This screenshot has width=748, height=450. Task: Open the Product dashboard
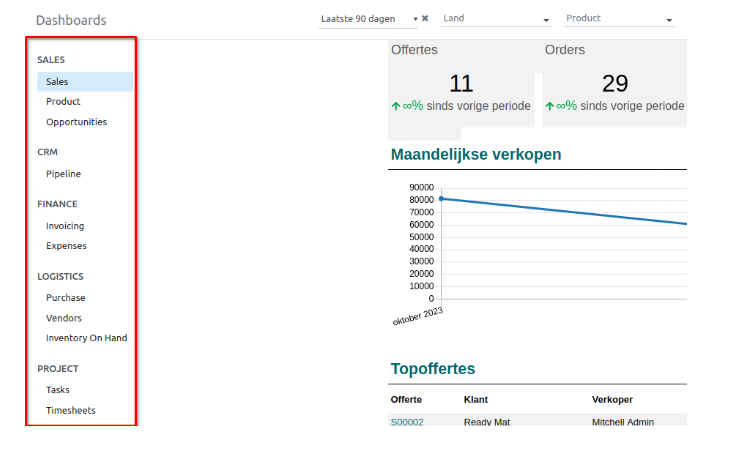63,102
